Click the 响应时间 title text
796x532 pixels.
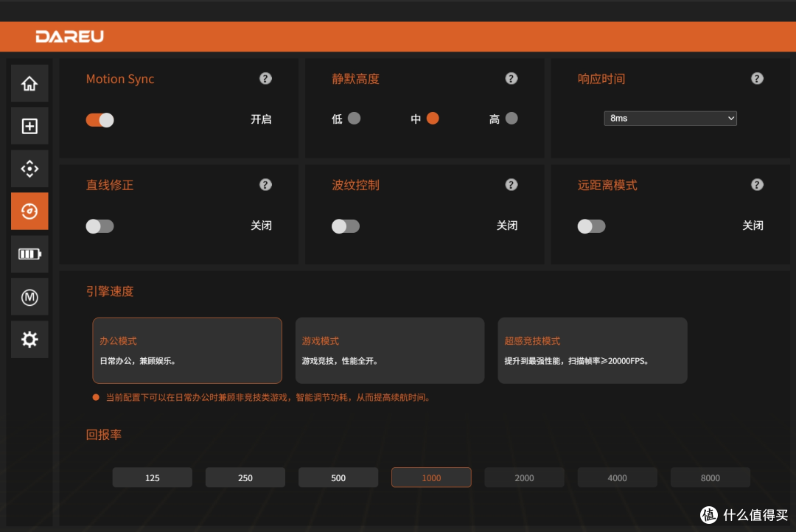[601, 79]
